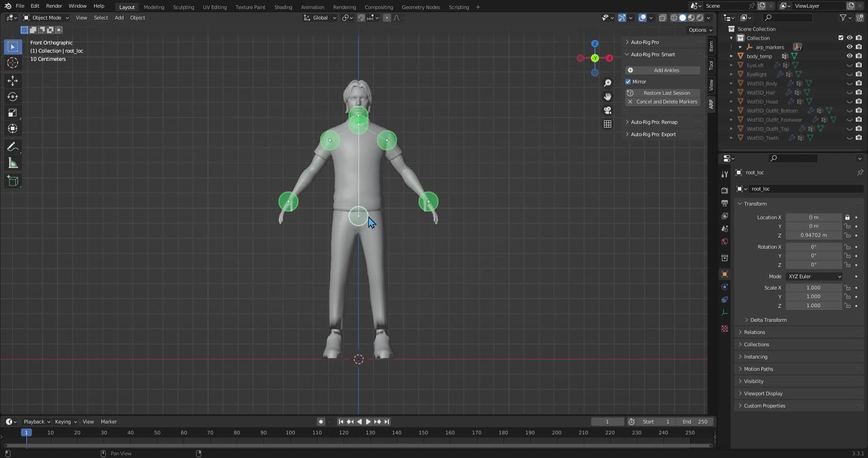Expand the Delta Transform panel
The width and height of the screenshot is (868, 458).
click(x=768, y=320)
